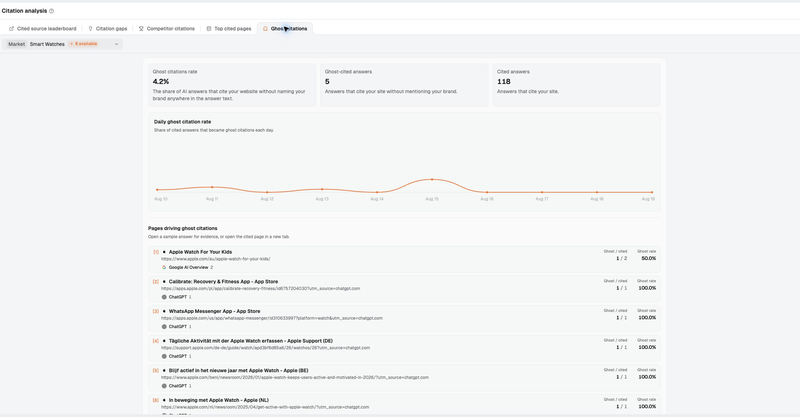Viewport: 800px width, 417px height.
Task: Click the [1] index of Apple Watch row
Action: coord(156,252)
